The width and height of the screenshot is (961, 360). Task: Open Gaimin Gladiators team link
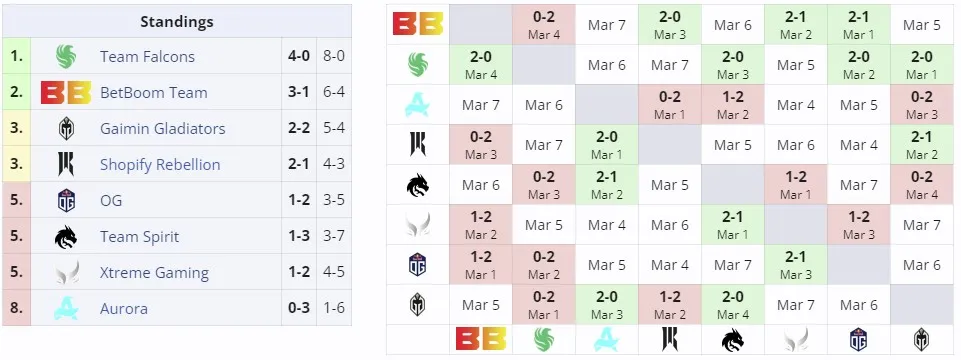[x=162, y=129]
